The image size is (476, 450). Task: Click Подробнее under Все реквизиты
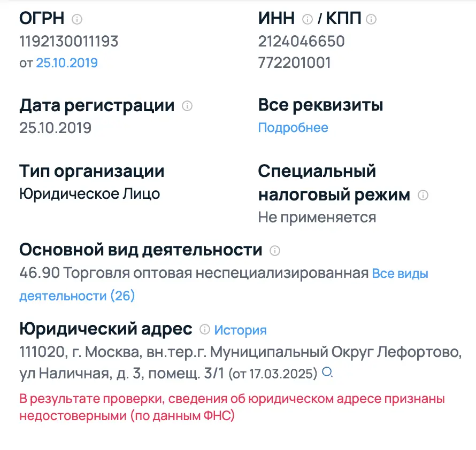(293, 127)
